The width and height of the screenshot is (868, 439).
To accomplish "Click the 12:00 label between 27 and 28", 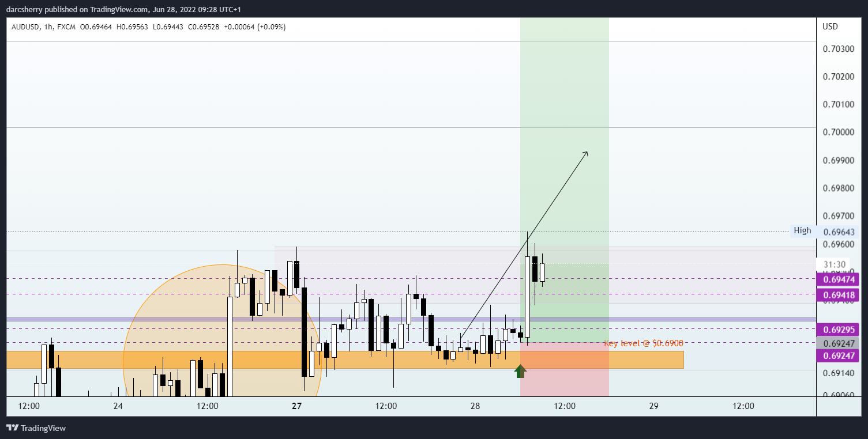I will (386, 406).
